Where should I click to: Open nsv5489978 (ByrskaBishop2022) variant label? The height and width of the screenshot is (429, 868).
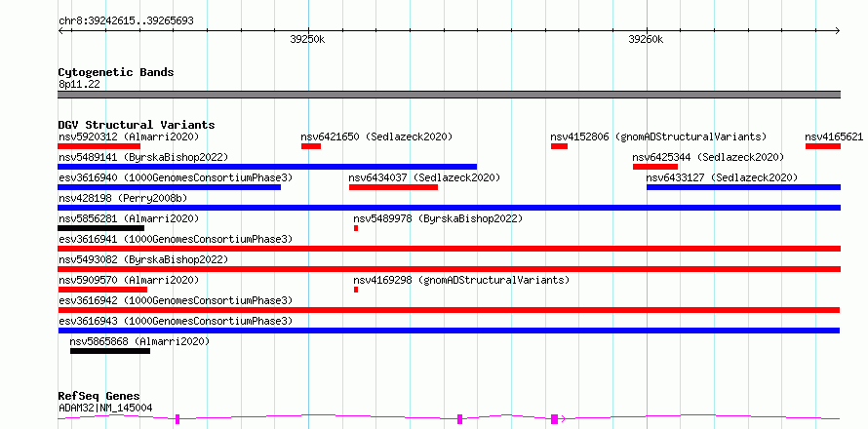(438, 218)
